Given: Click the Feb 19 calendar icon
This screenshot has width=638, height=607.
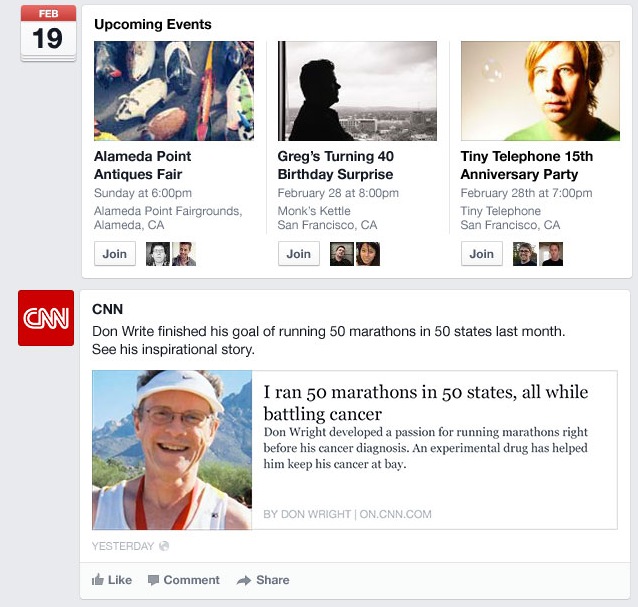Looking at the screenshot, I should pos(48,34).
